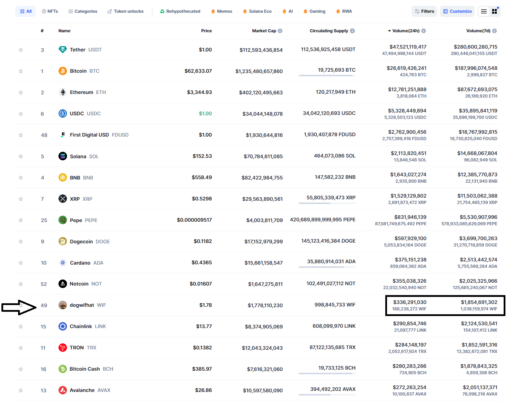The width and height of the screenshot is (532, 404).
Task: Sort by the # rank column header
Action: (x=42, y=31)
